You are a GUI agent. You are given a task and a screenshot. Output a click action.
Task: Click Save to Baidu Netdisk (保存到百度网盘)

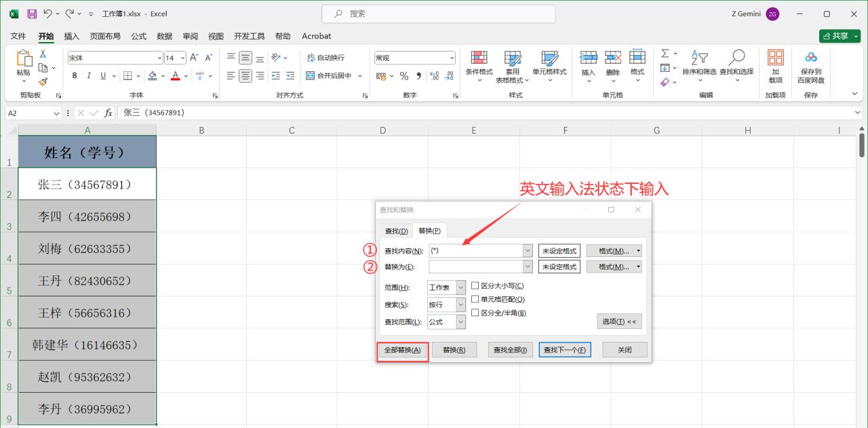click(x=811, y=66)
